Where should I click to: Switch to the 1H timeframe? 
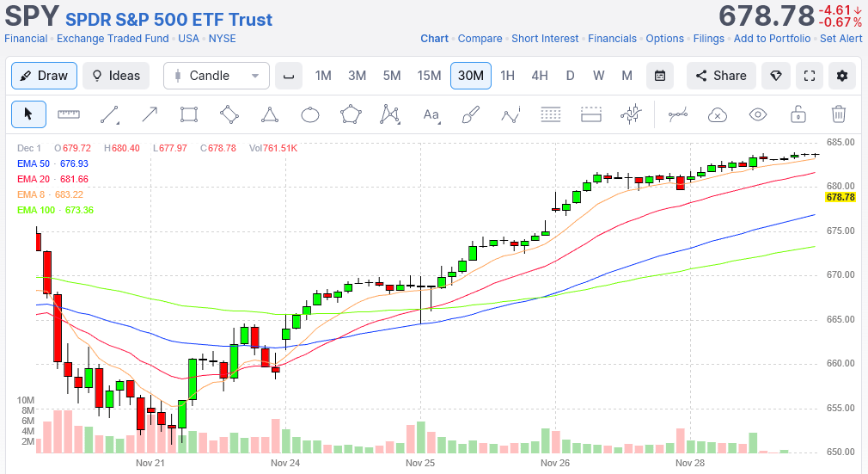tap(507, 76)
